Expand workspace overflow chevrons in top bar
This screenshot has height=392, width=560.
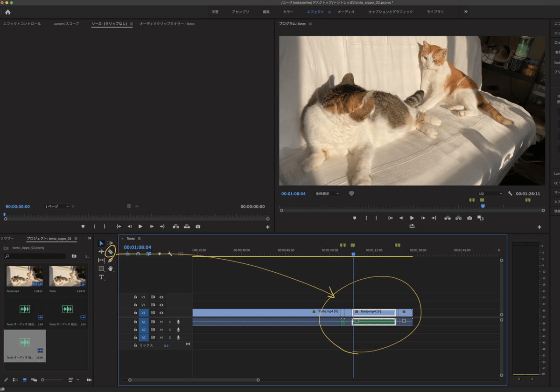tap(466, 12)
